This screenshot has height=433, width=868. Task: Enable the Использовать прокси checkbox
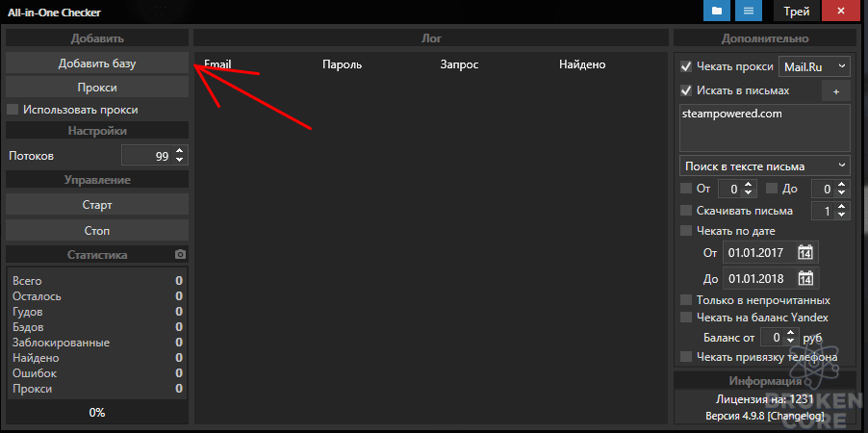13,110
